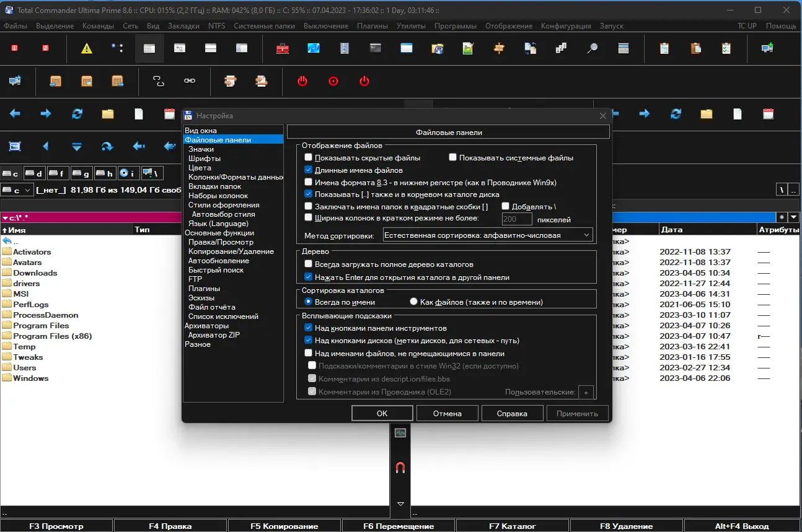Click the white down-arrow below the magnet icon
The image size is (802, 532).
click(400, 504)
